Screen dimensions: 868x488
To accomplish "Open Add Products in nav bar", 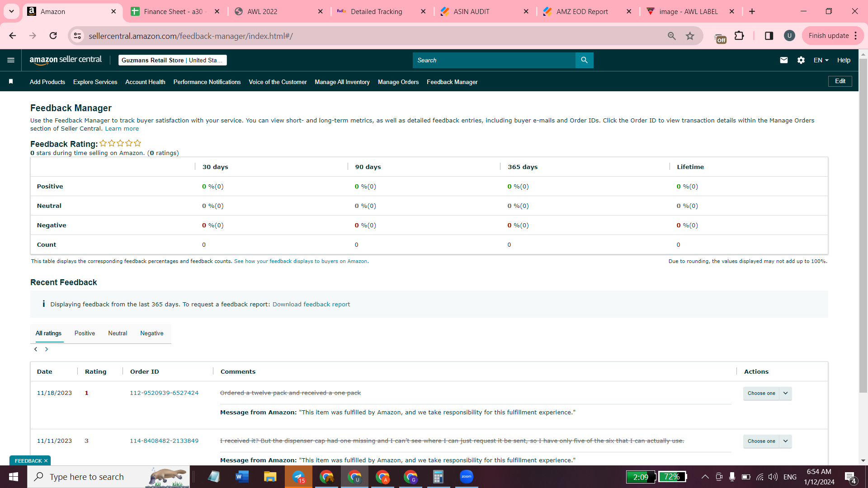I will (x=47, y=82).
